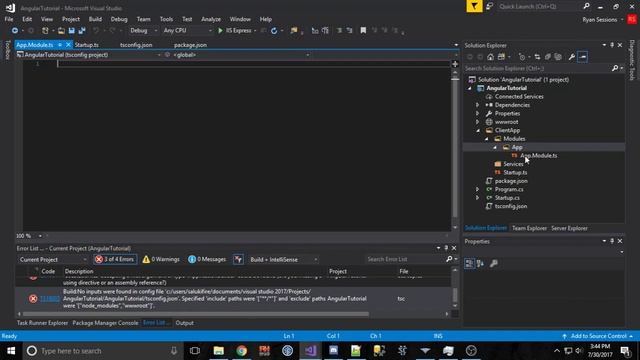Viewport: 640px width, 360px height.
Task: Click the Save floppy disk icon
Action: tap(71, 31)
